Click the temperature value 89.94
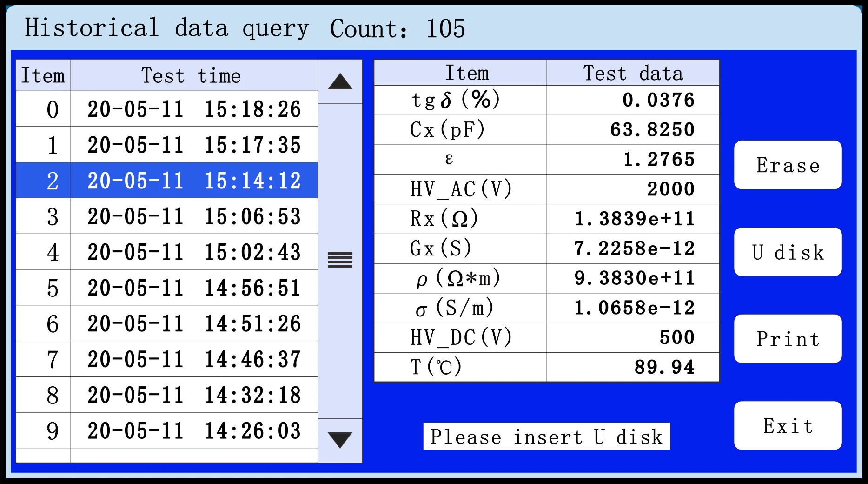Viewport: 868px width, 484px height. (x=633, y=367)
